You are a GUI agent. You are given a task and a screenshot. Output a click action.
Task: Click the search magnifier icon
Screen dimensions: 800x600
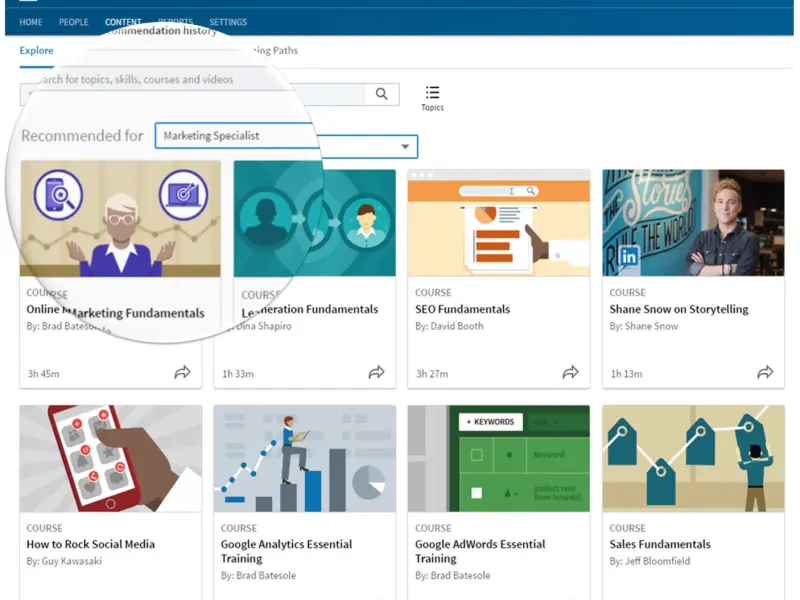point(381,94)
